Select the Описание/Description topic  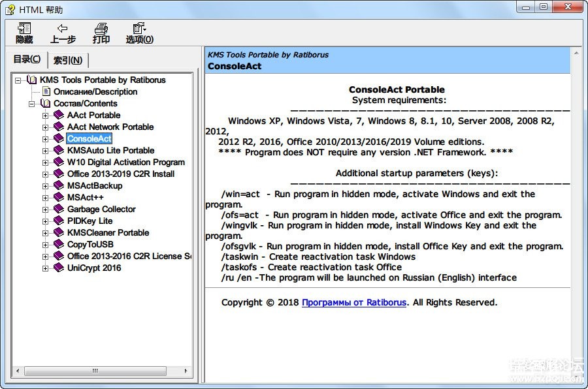click(x=95, y=91)
